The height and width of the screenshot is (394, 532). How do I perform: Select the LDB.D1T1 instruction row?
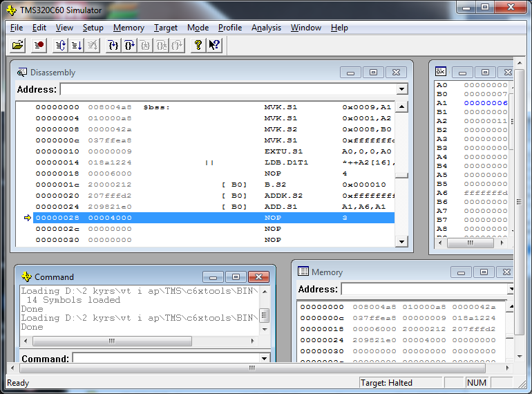click(213, 162)
